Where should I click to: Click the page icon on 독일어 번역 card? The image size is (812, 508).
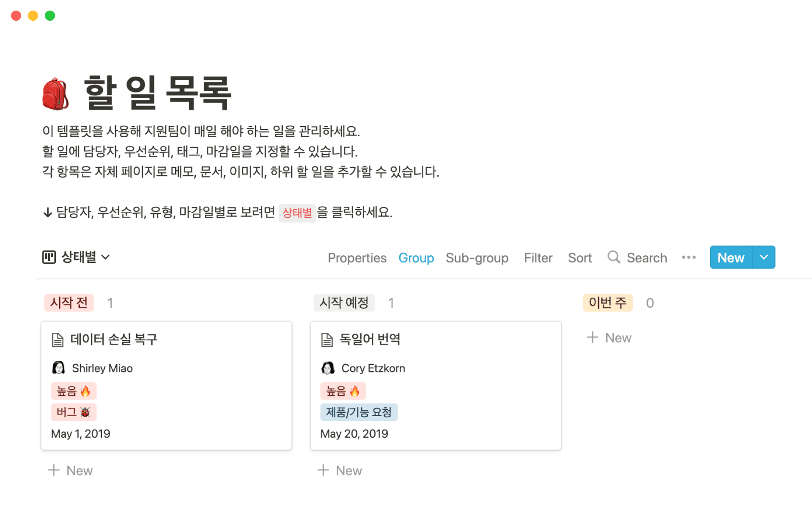(326, 339)
